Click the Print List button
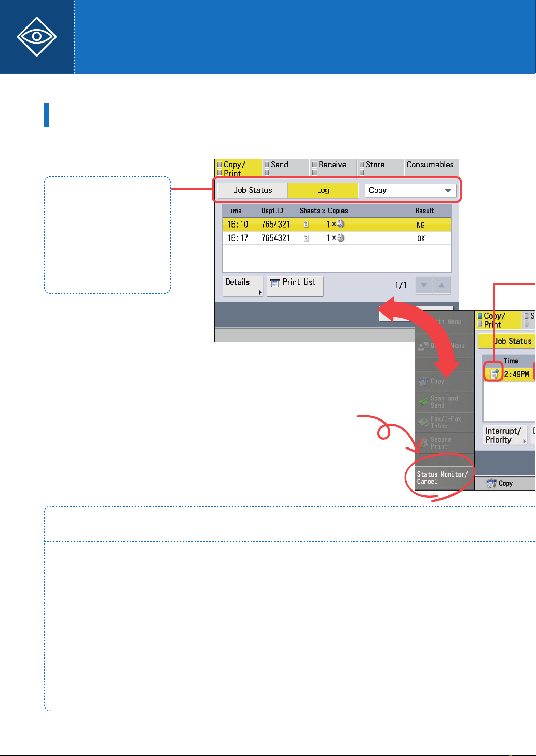Image resolution: width=536 pixels, height=756 pixels. pyautogui.click(x=295, y=286)
